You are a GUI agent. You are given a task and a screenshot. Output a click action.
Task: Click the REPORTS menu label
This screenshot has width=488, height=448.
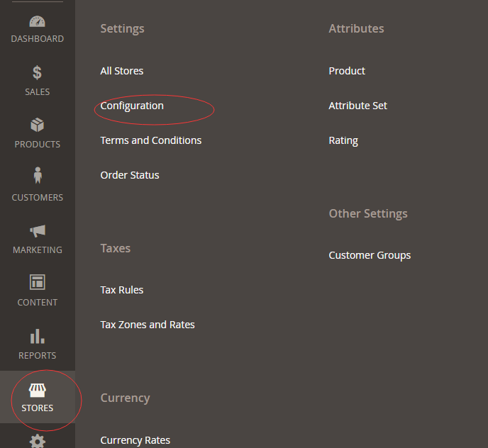click(x=38, y=356)
